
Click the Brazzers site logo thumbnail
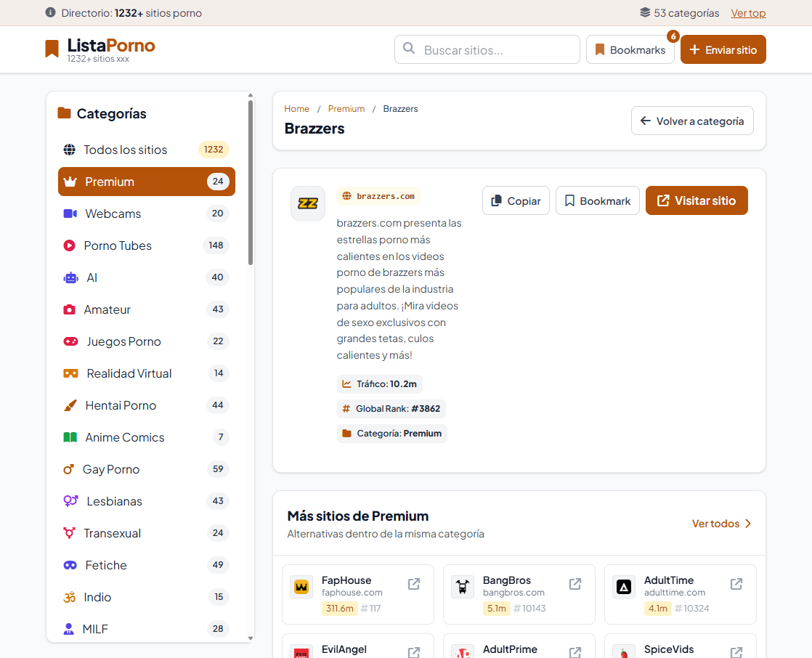pyautogui.click(x=308, y=203)
